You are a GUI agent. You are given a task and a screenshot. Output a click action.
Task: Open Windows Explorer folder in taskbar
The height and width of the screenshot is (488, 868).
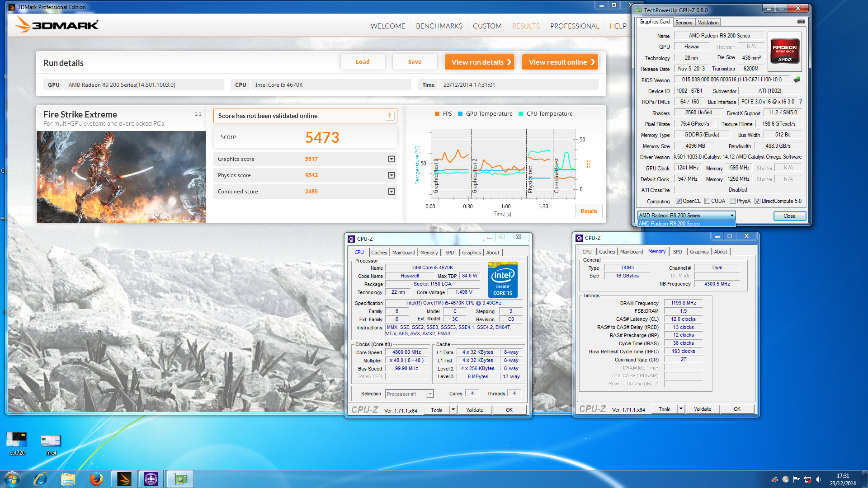(x=68, y=479)
